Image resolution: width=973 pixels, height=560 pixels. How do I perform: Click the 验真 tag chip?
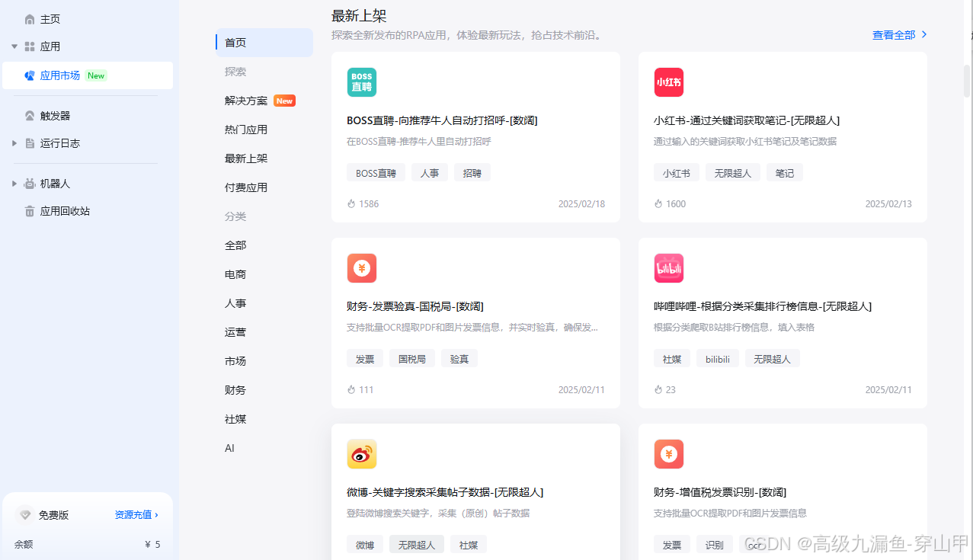[x=459, y=359]
